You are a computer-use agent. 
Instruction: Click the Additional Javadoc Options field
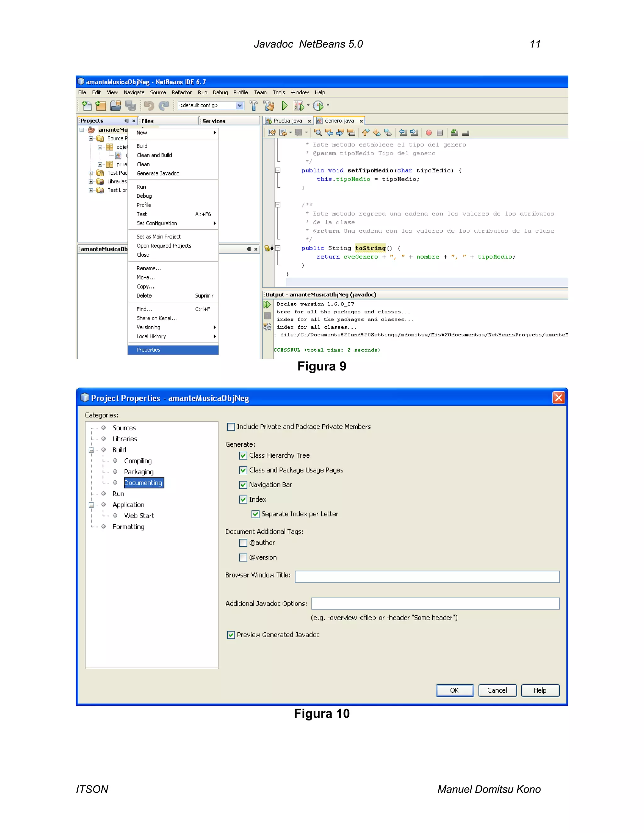(435, 604)
